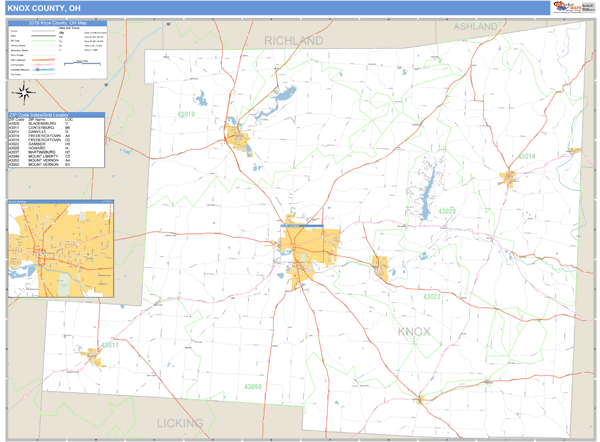
Task: Click the FREDERICKTOWN entry for ZIP 43019 in the index
Action: (45, 138)
